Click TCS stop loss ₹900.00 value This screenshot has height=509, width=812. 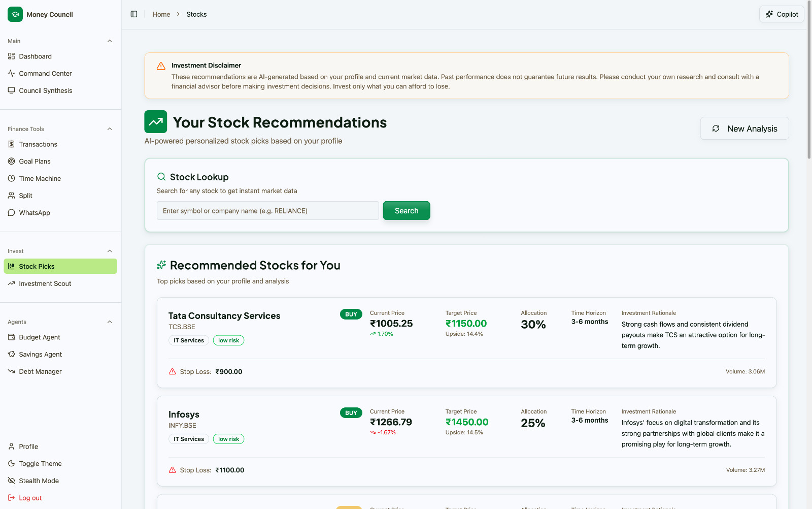pos(229,372)
